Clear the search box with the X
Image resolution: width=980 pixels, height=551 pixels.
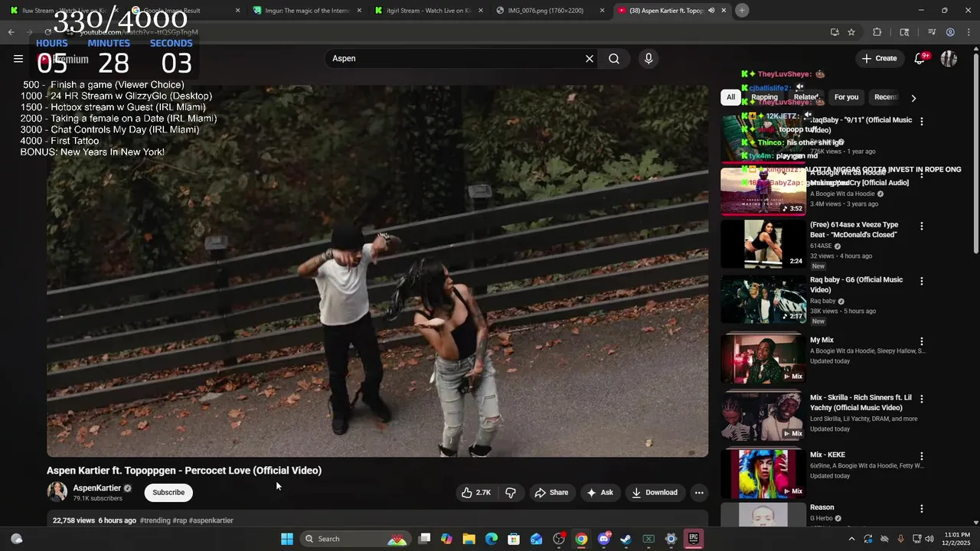(590, 59)
